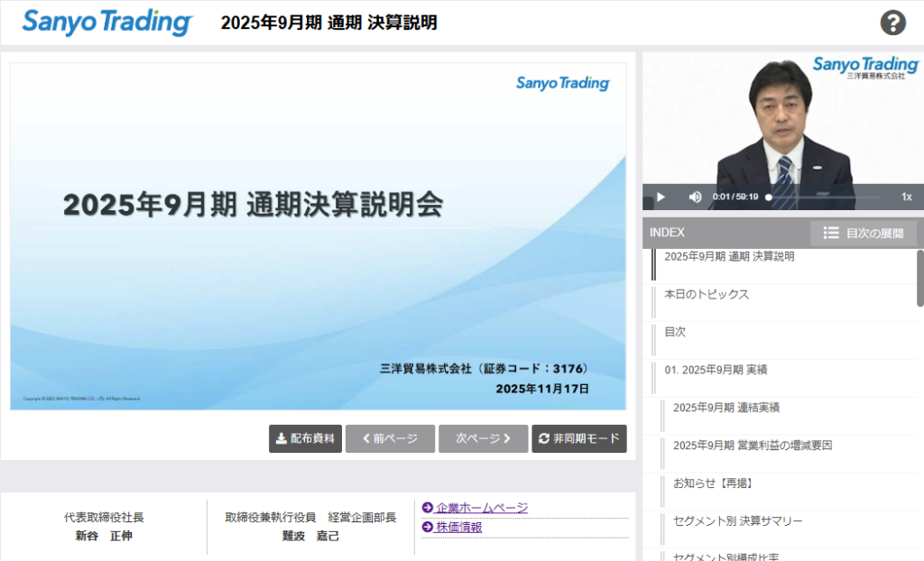Toggle 非同期モード sync mode
Screen dimensions: 924x561
coord(578,438)
